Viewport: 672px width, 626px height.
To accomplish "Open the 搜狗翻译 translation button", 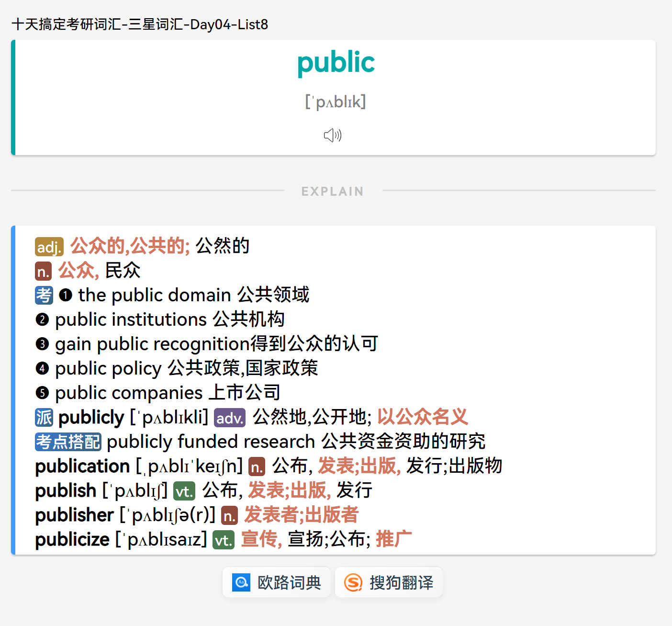I will (x=389, y=582).
